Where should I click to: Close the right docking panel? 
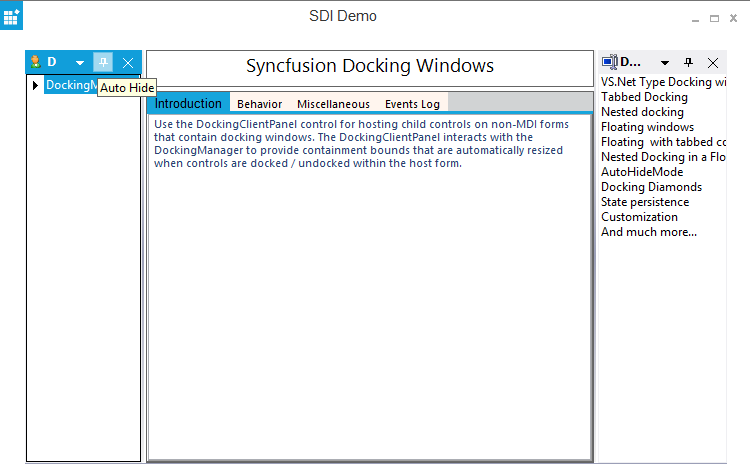(x=713, y=62)
